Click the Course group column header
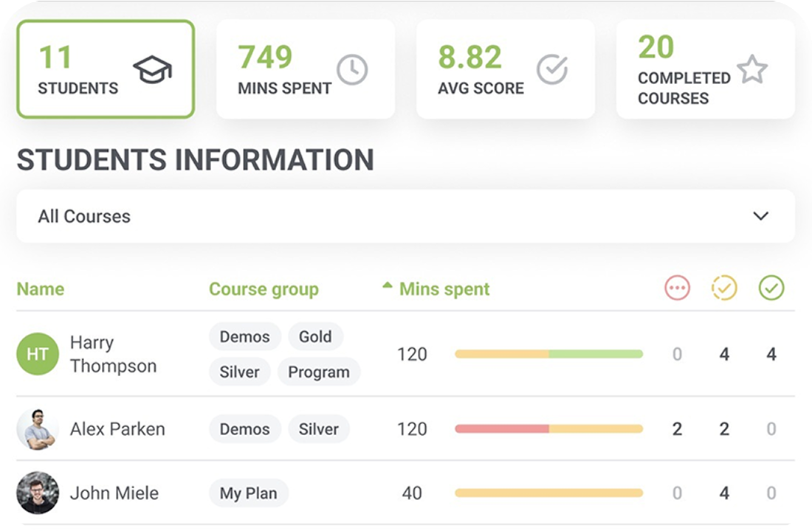Viewport: 812px width, 531px height. 264,289
